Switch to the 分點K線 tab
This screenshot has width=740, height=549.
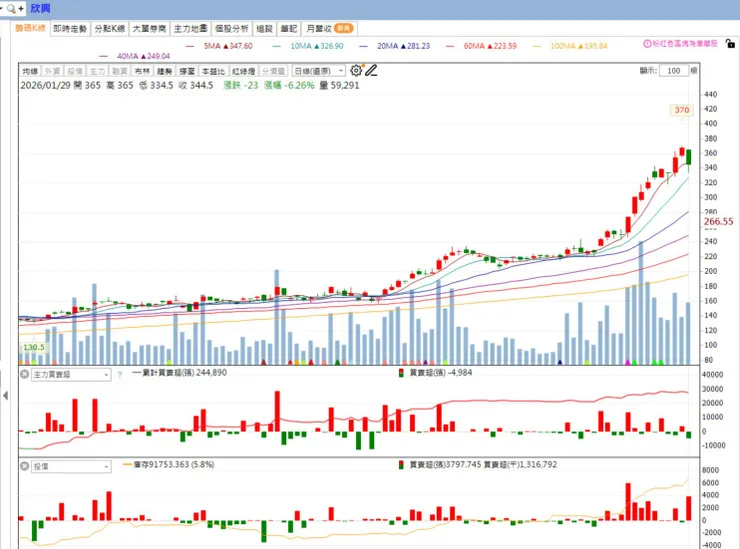(110, 29)
